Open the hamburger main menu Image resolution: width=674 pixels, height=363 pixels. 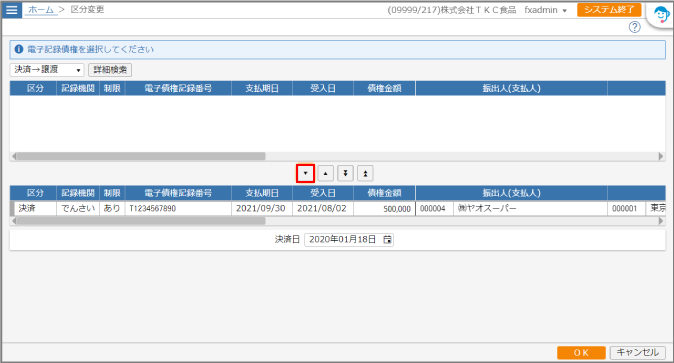12,9
